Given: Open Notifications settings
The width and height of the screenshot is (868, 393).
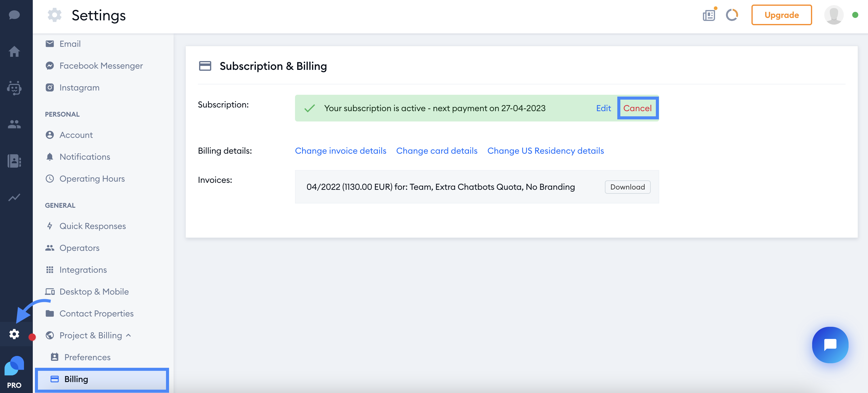Looking at the screenshot, I should 78,157.
